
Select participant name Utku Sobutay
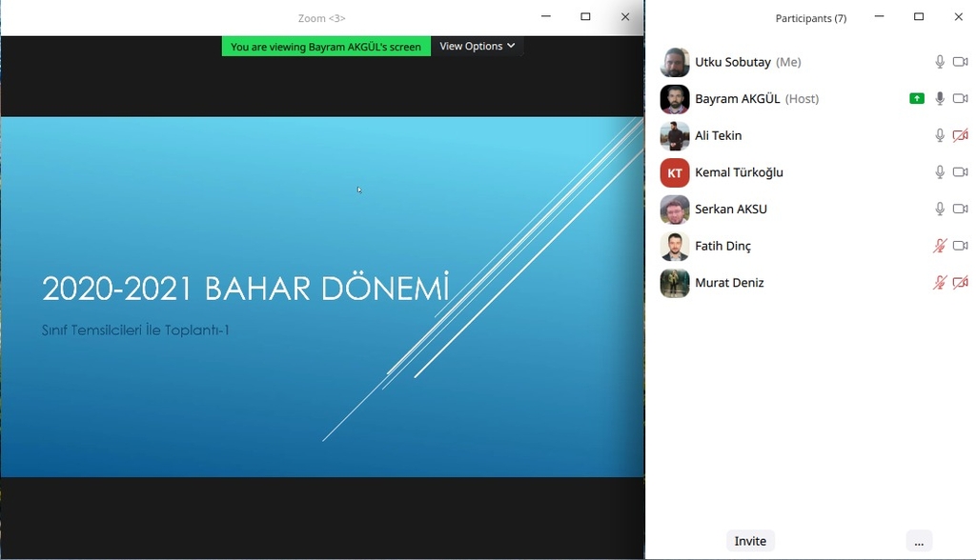pyautogui.click(x=733, y=62)
